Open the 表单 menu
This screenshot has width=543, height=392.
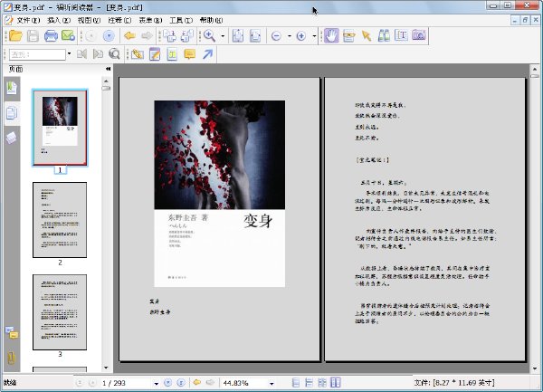150,21
